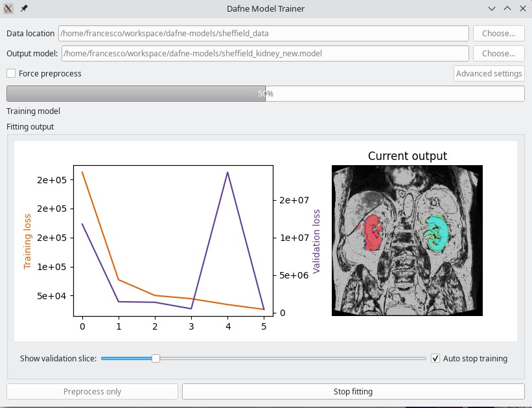Close the Dafne Model Trainer window
Viewport: 532px width, 408px height.
(x=523, y=8)
